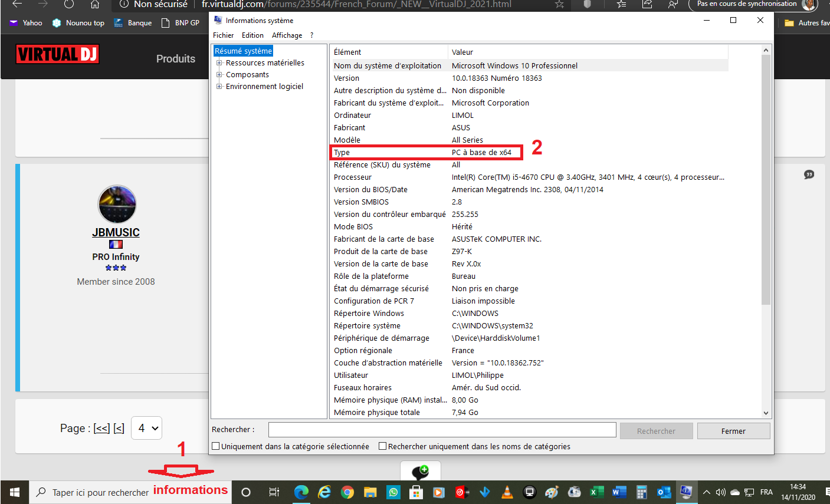Click the Fermer button
Screen dimensions: 830x504
pos(733,431)
